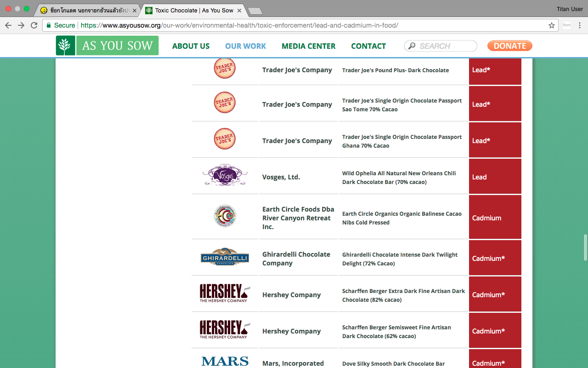The image size is (588, 368).
Task: Click Ghirardelli Chocolate Company name
Action: pos(296,259)
